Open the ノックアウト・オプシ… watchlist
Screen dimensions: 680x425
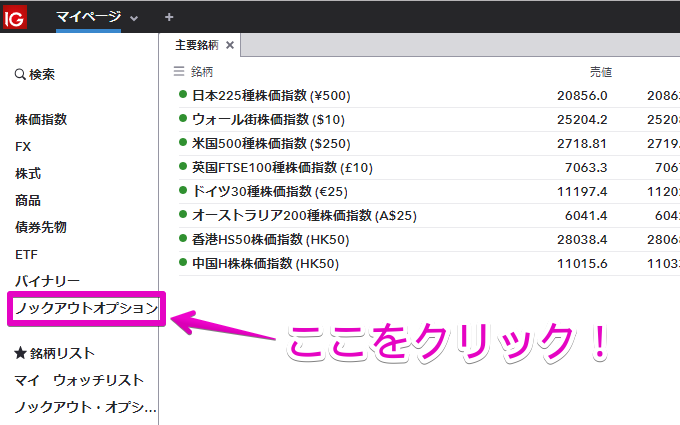click(85, 407)
